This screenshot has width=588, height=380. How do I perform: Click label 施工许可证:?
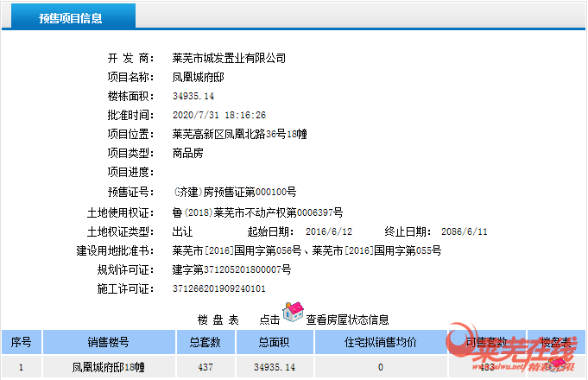point(125,288)
